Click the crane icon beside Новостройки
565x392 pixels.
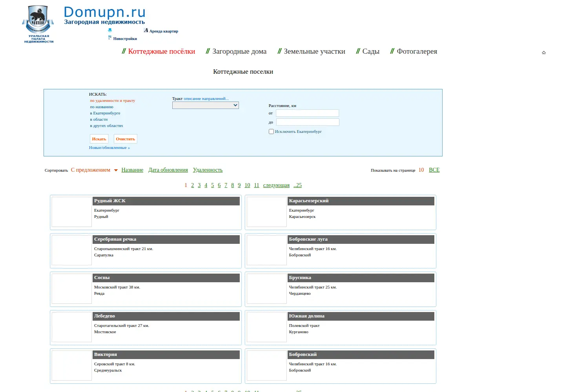click(110, 38)
